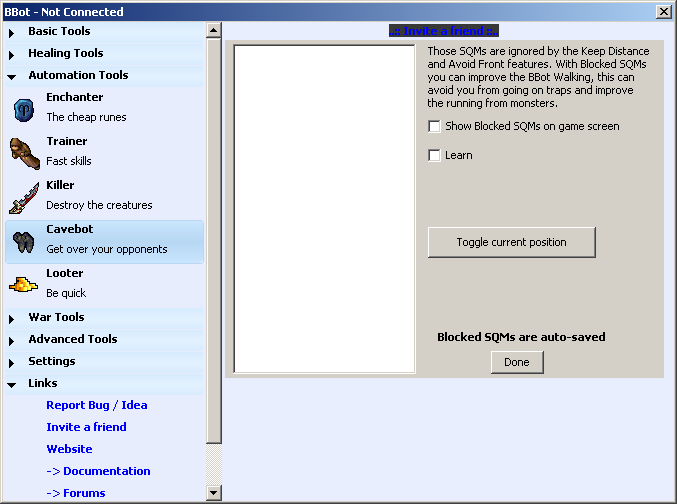Click the Done button

517,362
